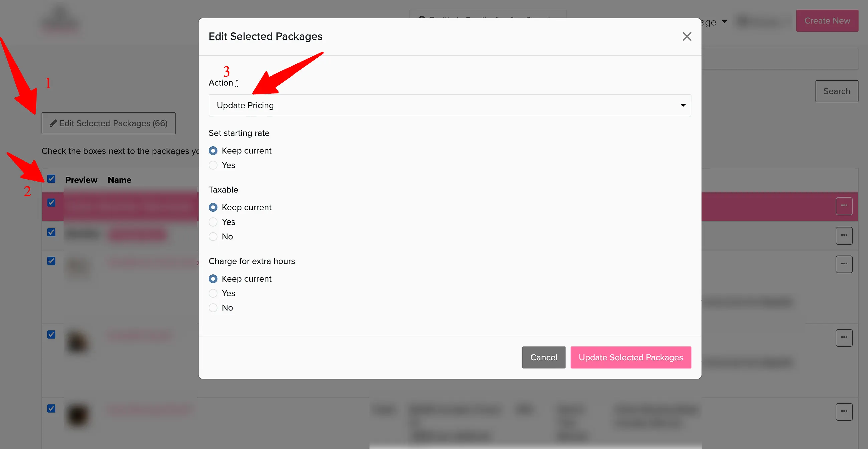
Task: Uncheck the checkbox on the highlighted pink row
Action: (51, 203)
